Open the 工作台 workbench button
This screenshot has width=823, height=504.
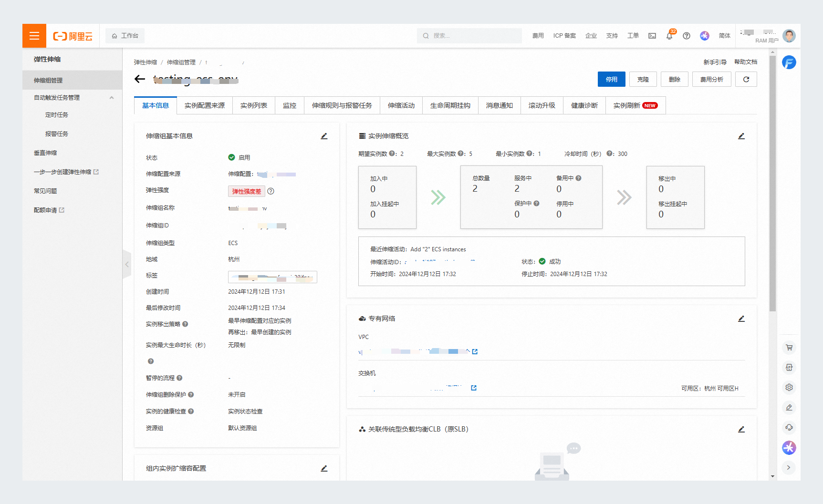[125, 36]
